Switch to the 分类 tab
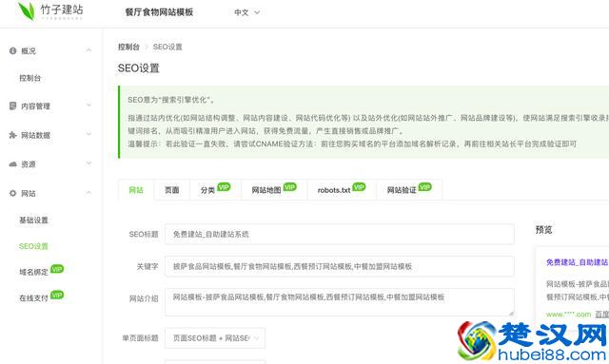The width and height of the screenshot is (609, 364). tap(215, 190)
